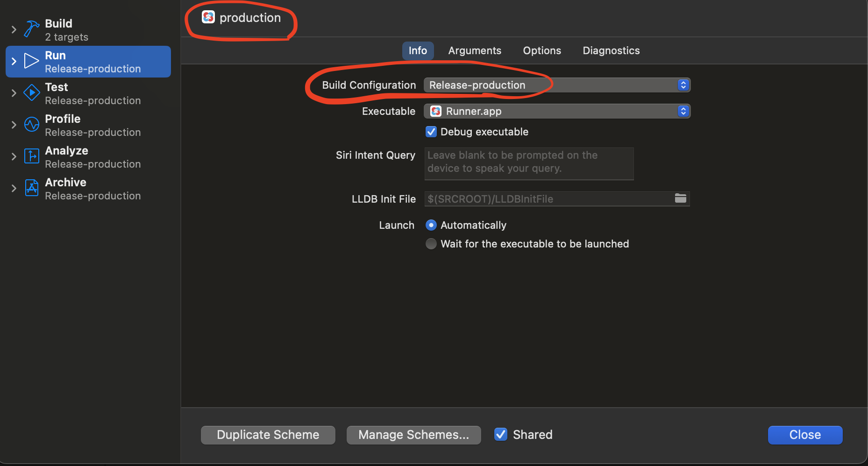Click the Analyze action icon
Screen dimensions: 868x466
31,156
